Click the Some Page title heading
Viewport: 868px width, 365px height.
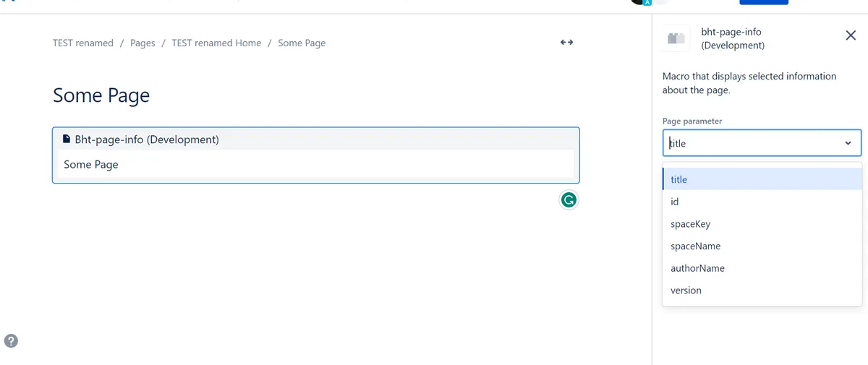(101, 95)
